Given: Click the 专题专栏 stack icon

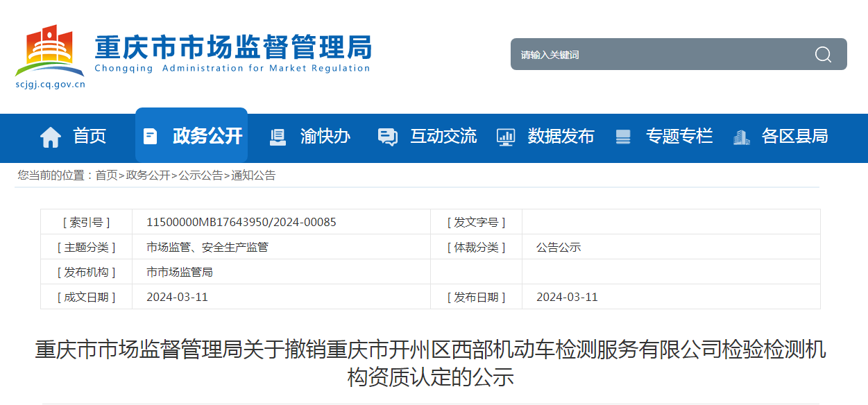Looking at the screenshot, I should 623,137.
